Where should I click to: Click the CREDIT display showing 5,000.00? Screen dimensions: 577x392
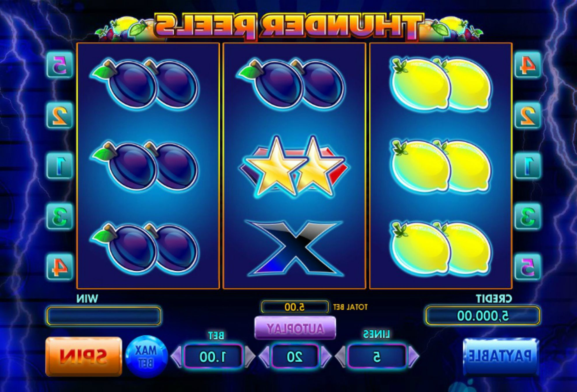[482, 315]
